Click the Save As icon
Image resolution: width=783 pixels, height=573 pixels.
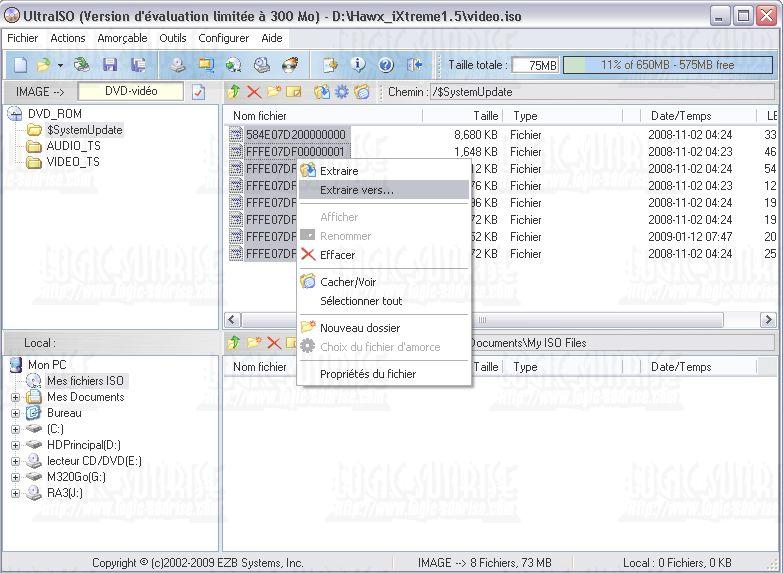pos(138,65)
